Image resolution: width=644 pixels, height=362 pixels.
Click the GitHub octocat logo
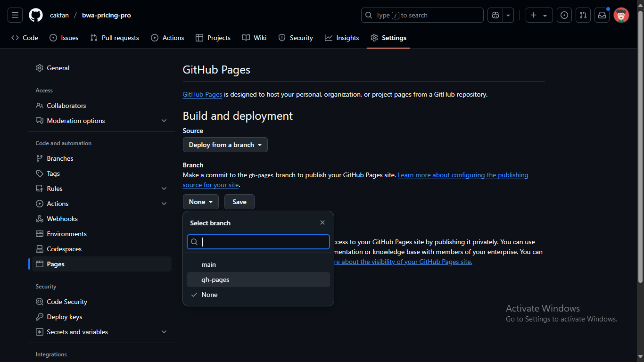[36, 15]
